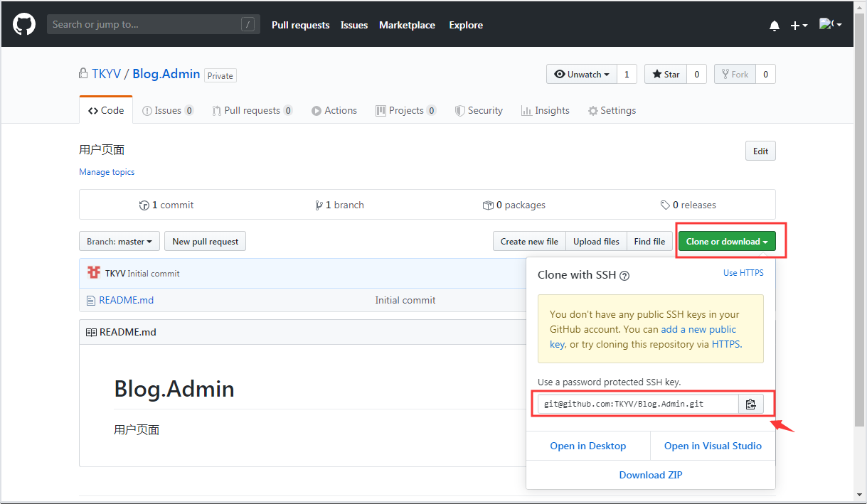
Task: Switch to the Projects tab
Action: point(406,110)
